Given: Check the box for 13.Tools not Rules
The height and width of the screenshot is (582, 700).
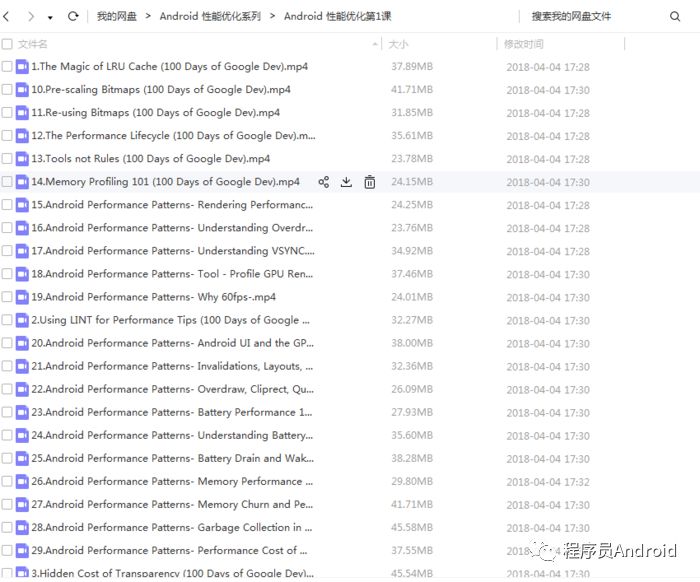Looking at the screenshot, I should (x=7, y=158).
